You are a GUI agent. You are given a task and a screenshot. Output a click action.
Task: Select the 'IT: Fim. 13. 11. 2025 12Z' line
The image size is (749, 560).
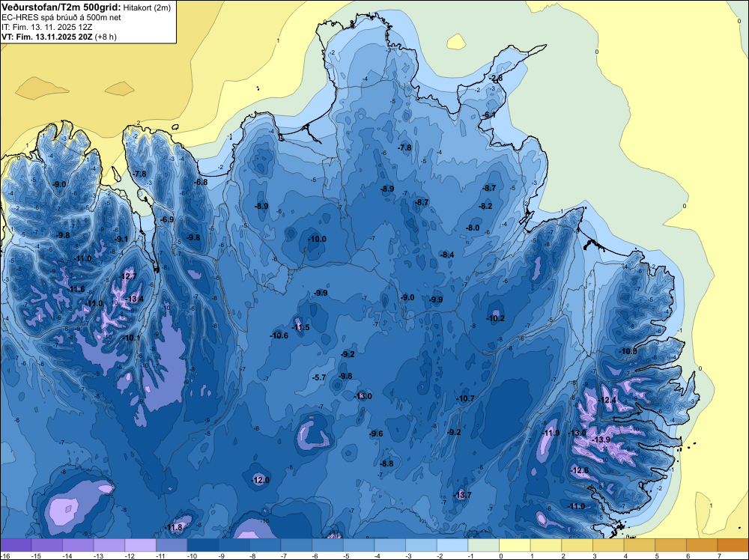click(48, 27)
